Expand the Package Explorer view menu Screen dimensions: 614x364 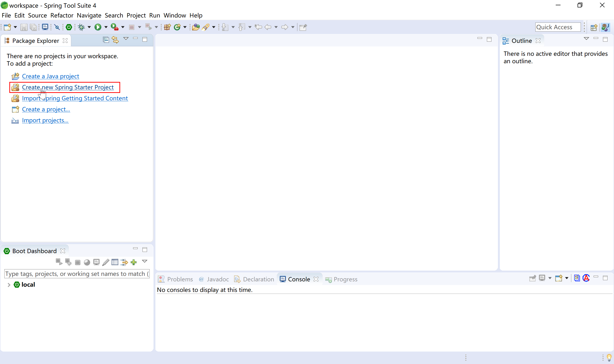click(126, 40)
